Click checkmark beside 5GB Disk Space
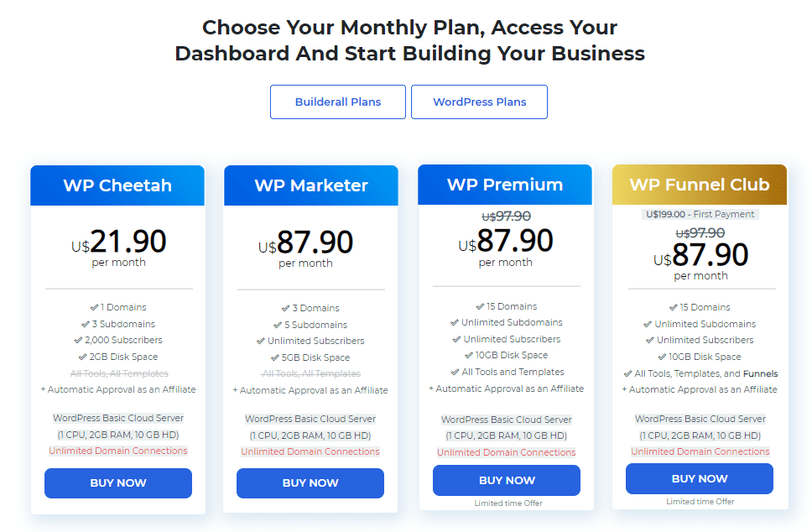This screenshot has height=532, width=812. tap(275, 357)
